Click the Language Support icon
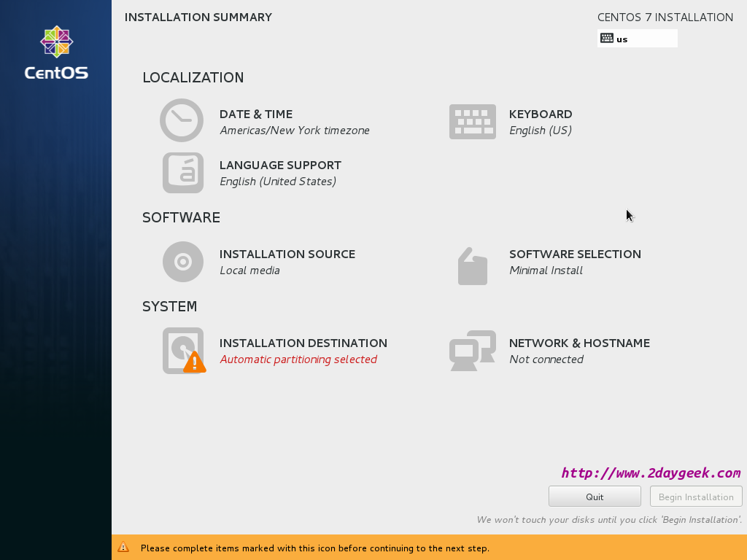The width and height of the screenshot is (747, 560). tap(183, 173)
